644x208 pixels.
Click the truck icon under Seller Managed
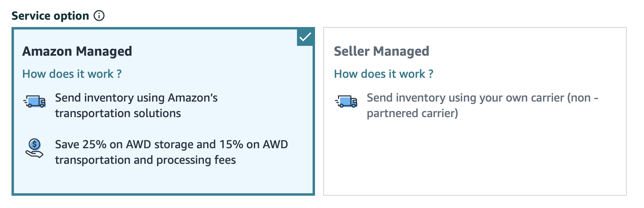346,101
